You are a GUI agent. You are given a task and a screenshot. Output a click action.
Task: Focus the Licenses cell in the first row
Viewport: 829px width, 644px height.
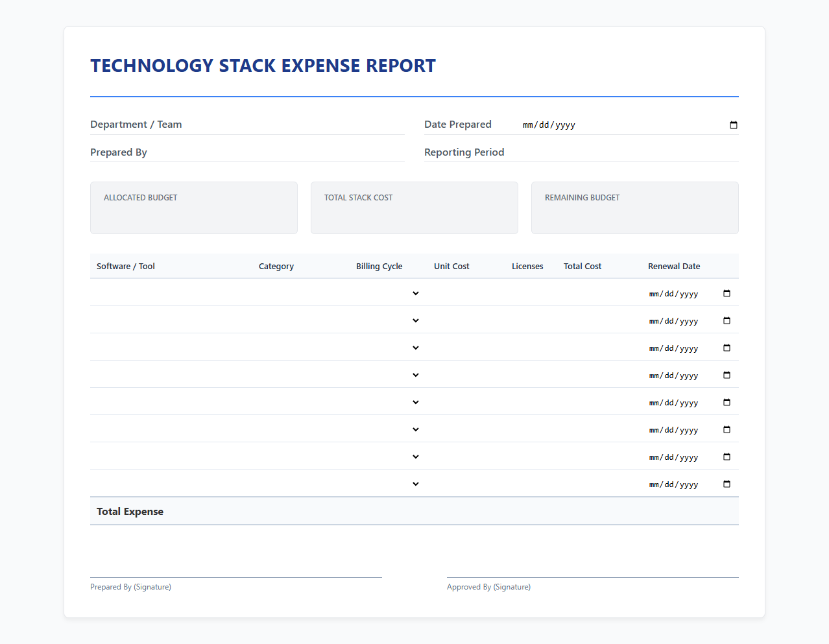tap(531, 293)
